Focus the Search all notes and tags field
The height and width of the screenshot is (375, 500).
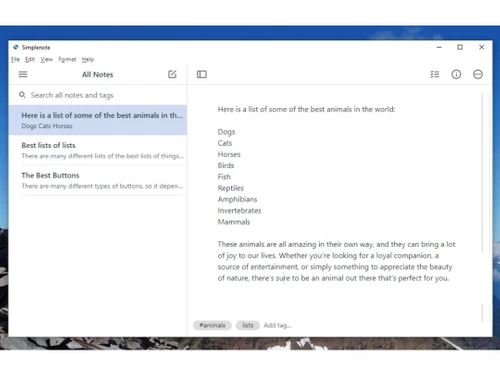97,95
